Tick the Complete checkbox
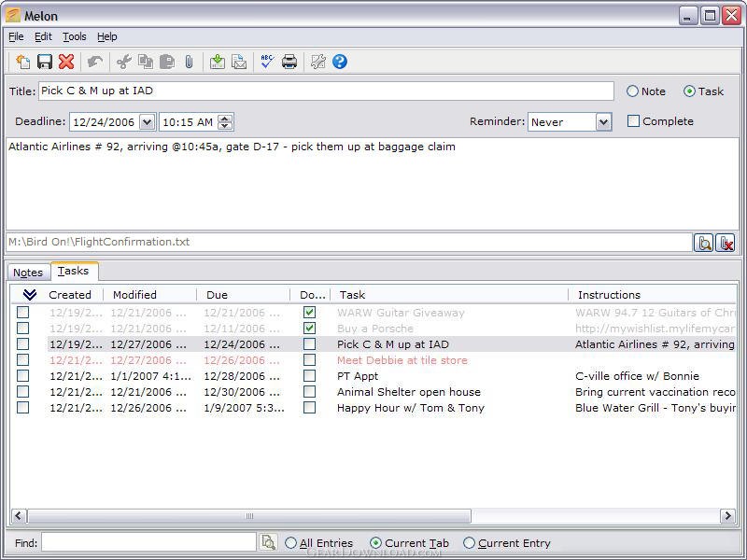The width and height of the screenshot is (747, 560). 633,121
